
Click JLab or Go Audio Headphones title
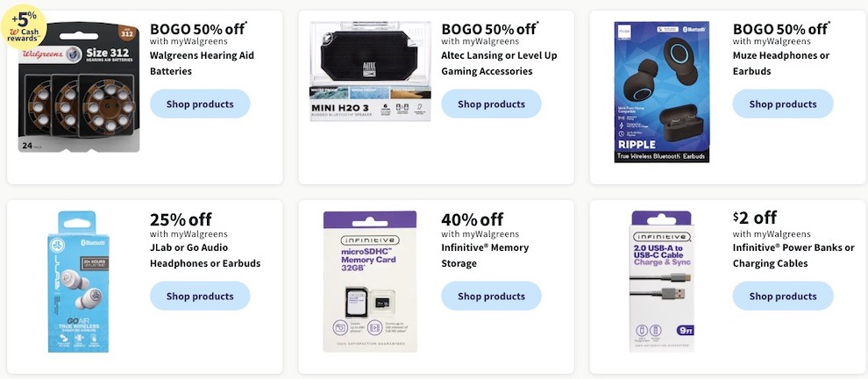click(205, 255)
